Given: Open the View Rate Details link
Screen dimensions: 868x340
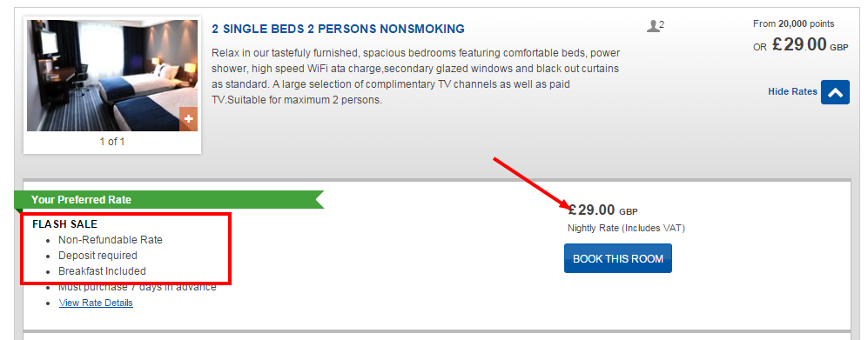Looking at the screenshot, I should [96, 303].
